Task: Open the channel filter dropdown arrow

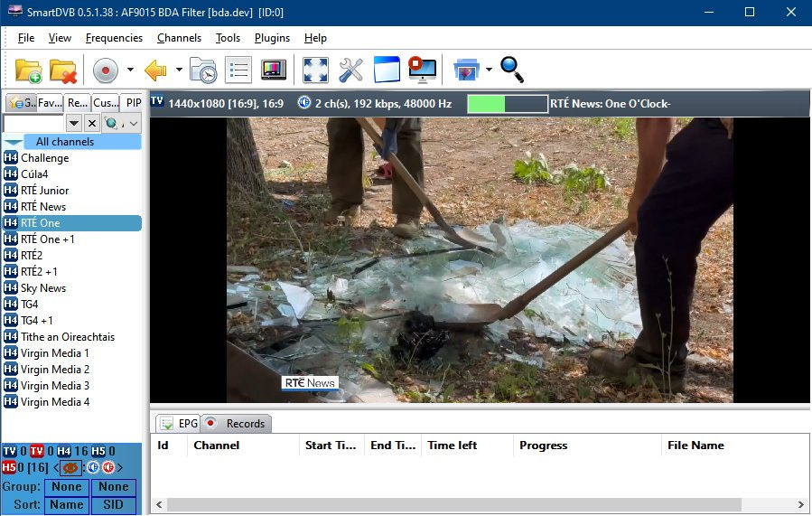Action: (74, 123)
